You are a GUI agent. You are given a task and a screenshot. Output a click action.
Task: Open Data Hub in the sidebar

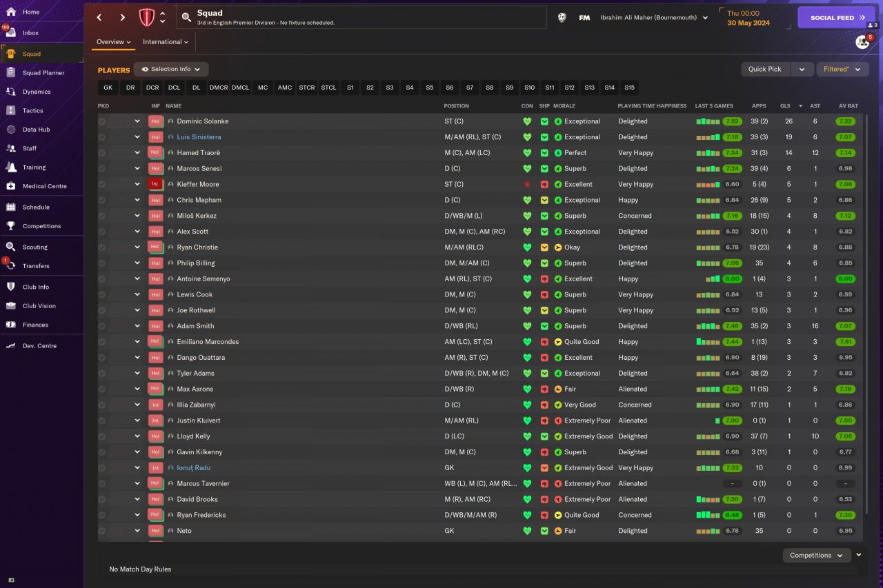(41, 130)
